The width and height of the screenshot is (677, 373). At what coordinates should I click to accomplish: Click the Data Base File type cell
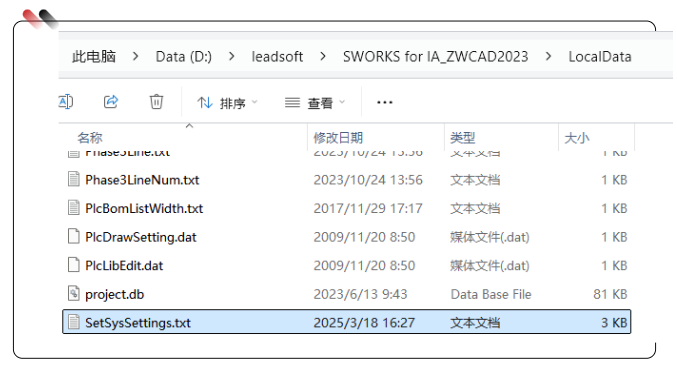pos(491,294)
